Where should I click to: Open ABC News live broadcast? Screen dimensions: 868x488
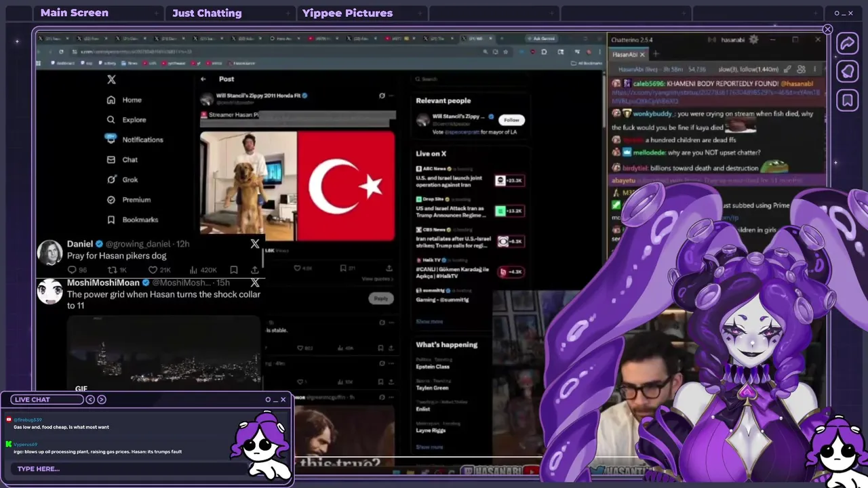[469, 178]
